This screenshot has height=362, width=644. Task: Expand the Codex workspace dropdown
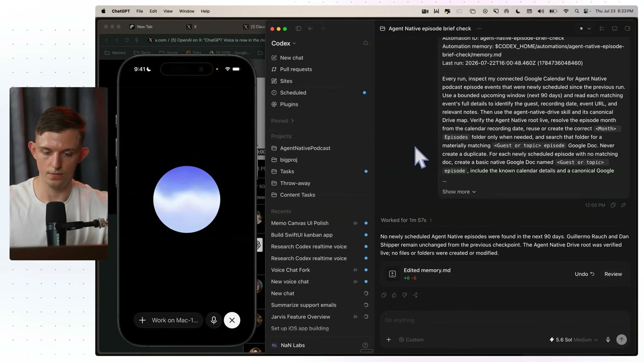click(x=284, y=43)
